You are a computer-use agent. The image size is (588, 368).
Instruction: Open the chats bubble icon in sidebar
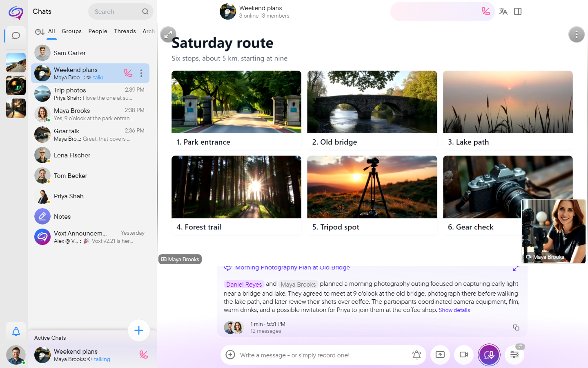click(x=16, y=36)
